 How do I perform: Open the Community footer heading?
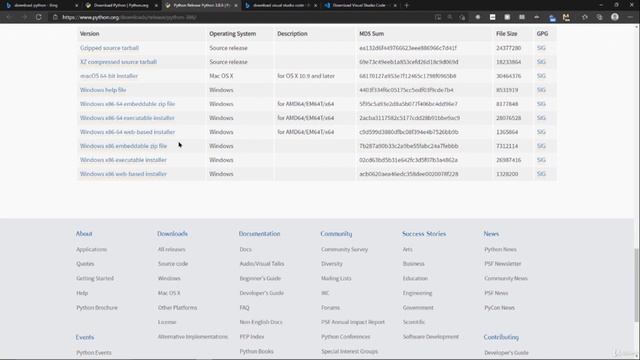336,233
